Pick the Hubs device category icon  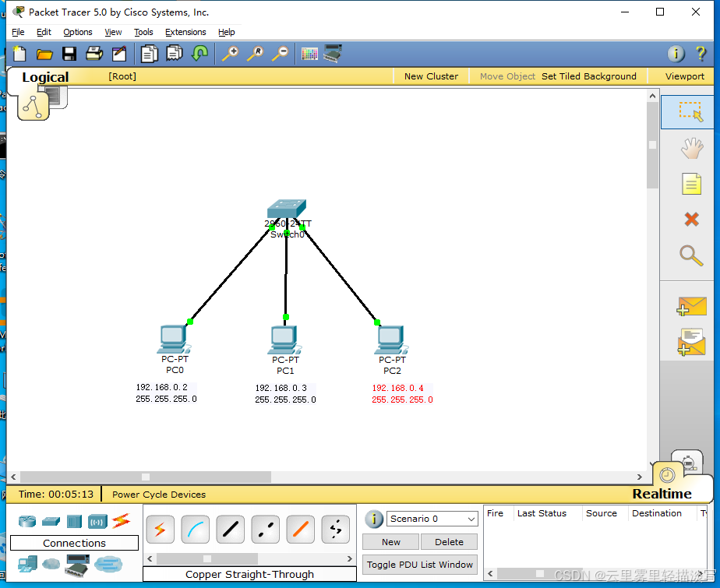click(x=74, y=522)
